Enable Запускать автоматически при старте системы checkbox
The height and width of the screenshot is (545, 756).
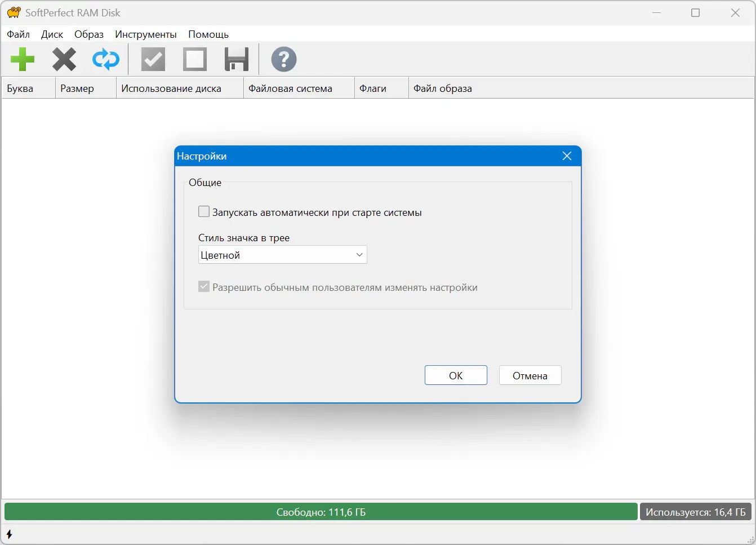coord(204,212)
